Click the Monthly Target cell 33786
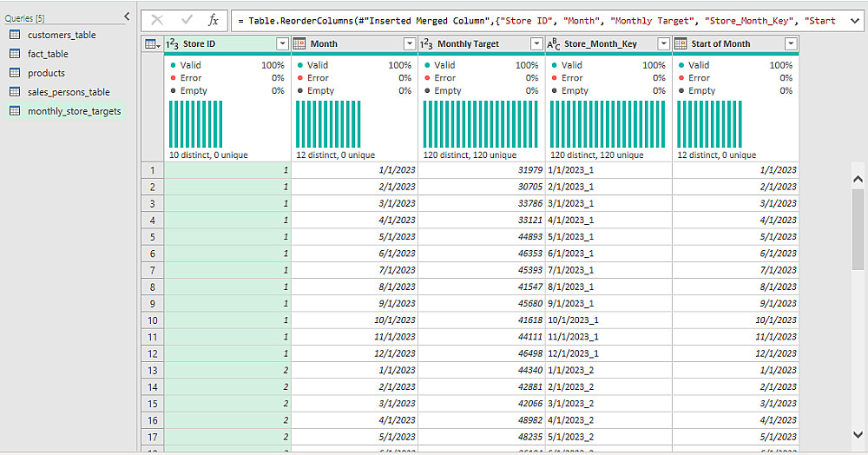The height and width of the screenshot is (455, 868). tap(482, 204)
